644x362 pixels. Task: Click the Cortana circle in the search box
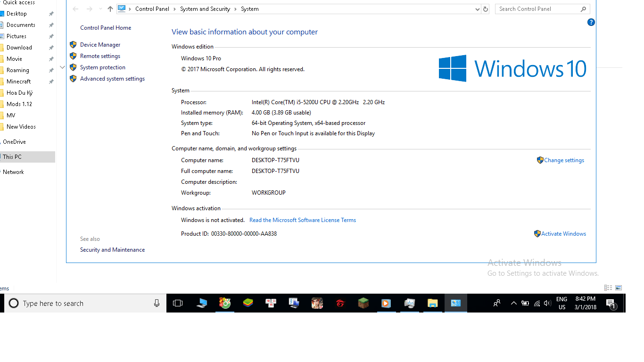tap(14, 303)
